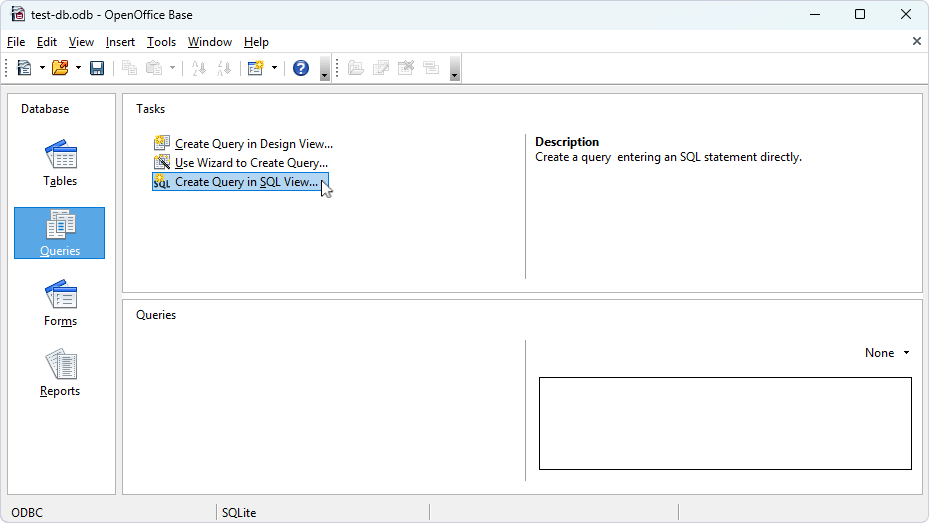The image size is (929, 523).
Task: Grab the second toolbar's drag handle
Action: (x=337, y=68)
